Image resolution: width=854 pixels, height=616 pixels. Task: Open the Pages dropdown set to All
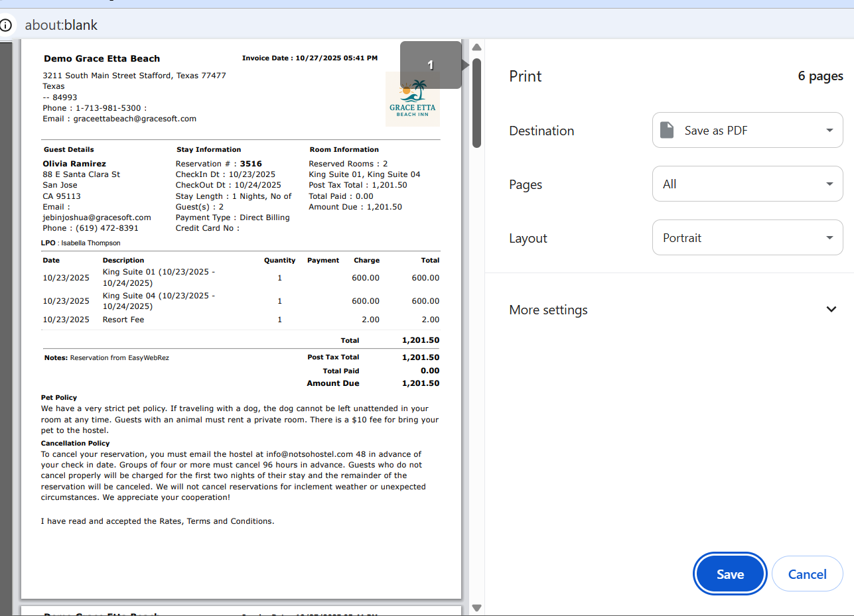748,184
